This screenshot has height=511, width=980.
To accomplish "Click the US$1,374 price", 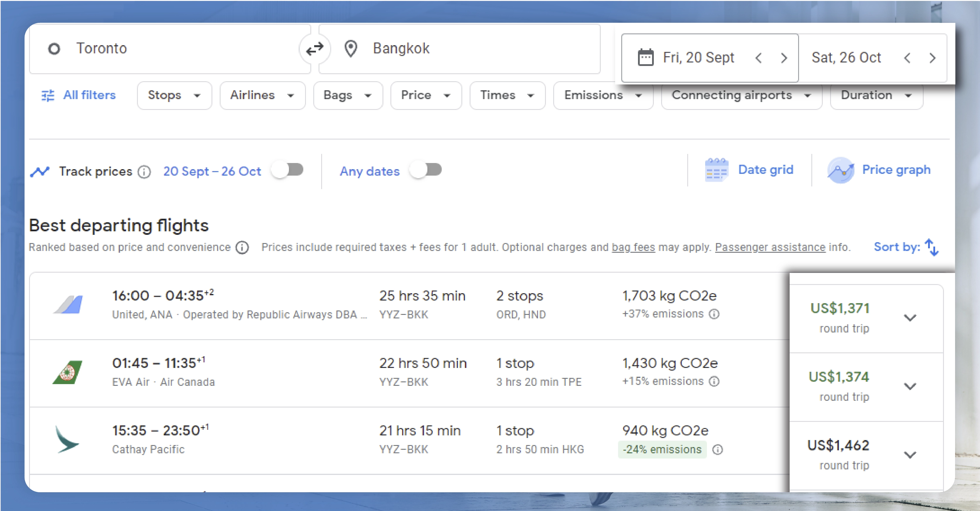I will pyautogui.click(x=839, y=376).
